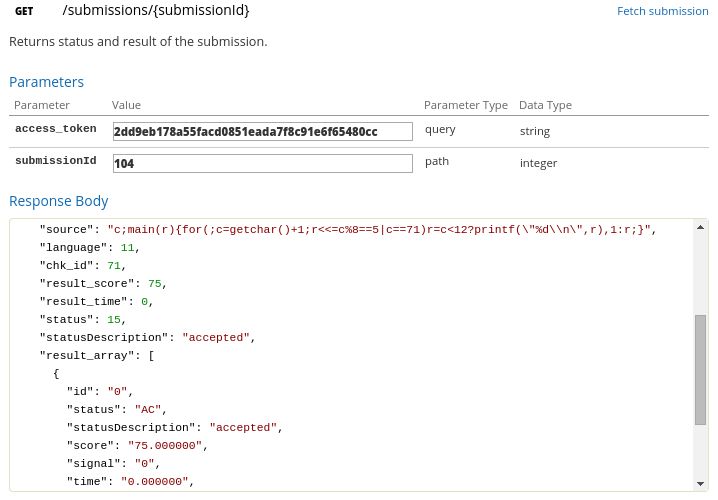This screenshot has width=718, height=500.
Task: Click the Parameter Type column header
Action: coord(465,105)
